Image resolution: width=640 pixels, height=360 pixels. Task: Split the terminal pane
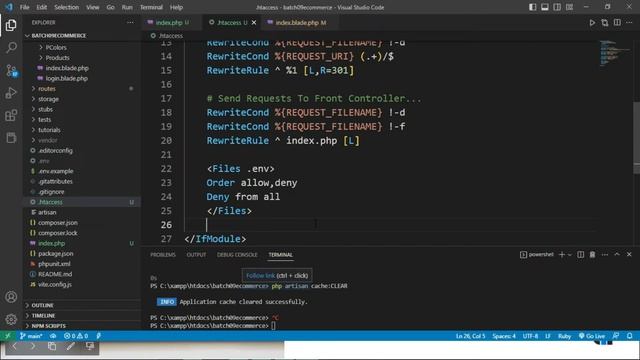pyautogui.click(x=580, y=254)
